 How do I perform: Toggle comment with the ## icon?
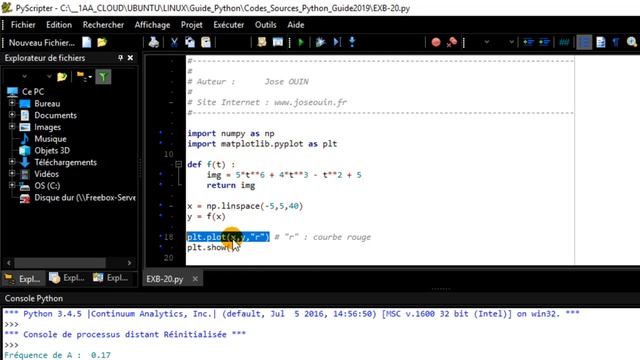[x=564, y=42]
